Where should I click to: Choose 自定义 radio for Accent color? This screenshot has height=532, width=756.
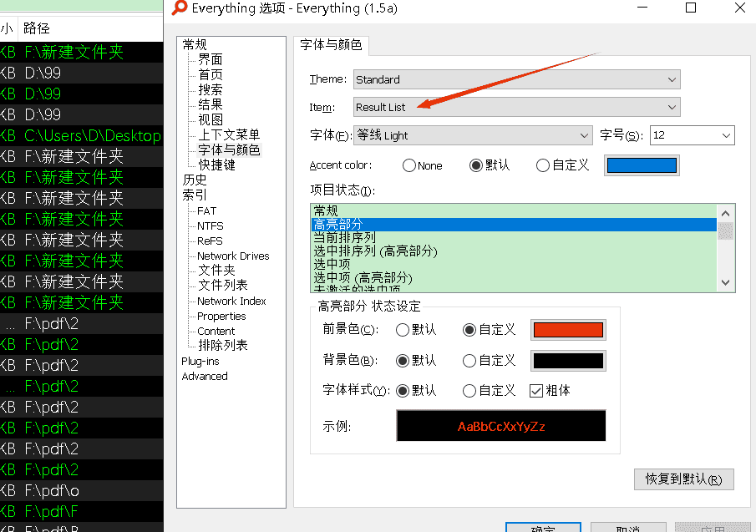point(543,165)
